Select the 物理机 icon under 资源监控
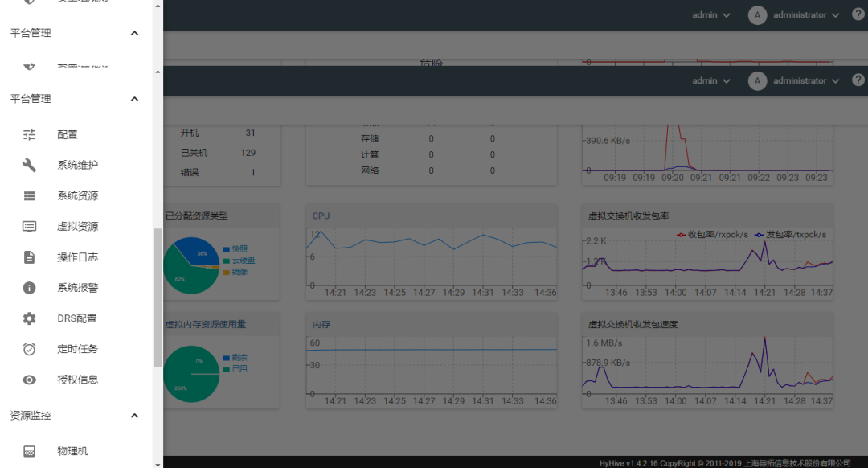The width and height of the screenshot is (868, 468). pyautogui.click(x=30, y=451)
